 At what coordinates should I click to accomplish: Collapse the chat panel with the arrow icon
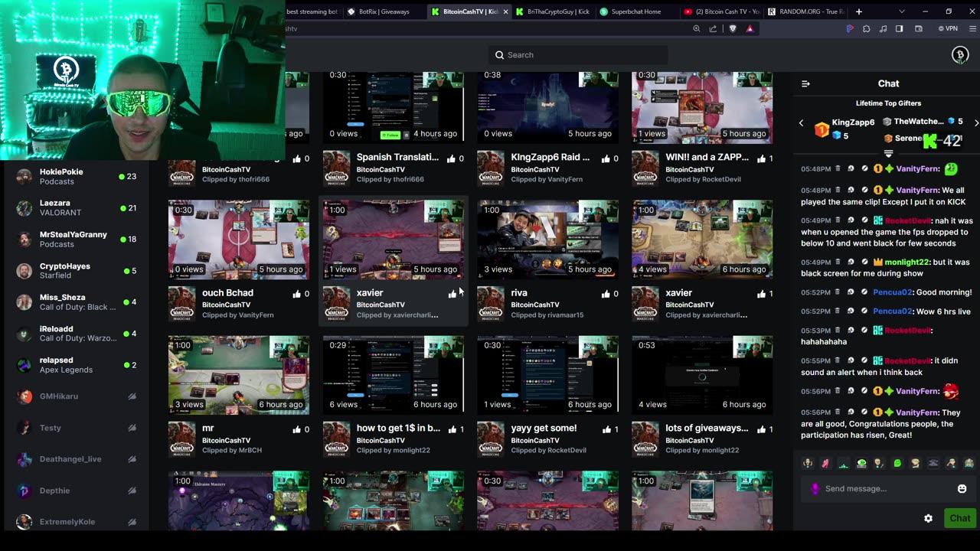coord(805,83)
